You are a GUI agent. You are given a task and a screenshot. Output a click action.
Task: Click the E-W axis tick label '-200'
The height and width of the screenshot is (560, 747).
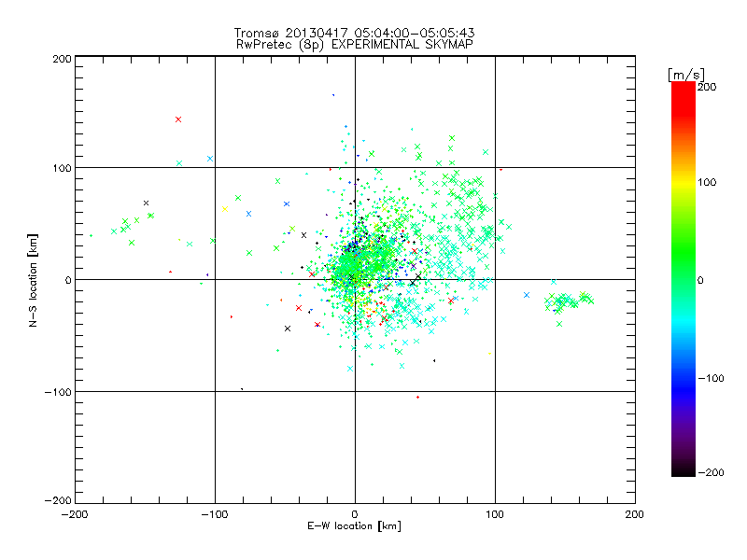(x=75, y=514)
